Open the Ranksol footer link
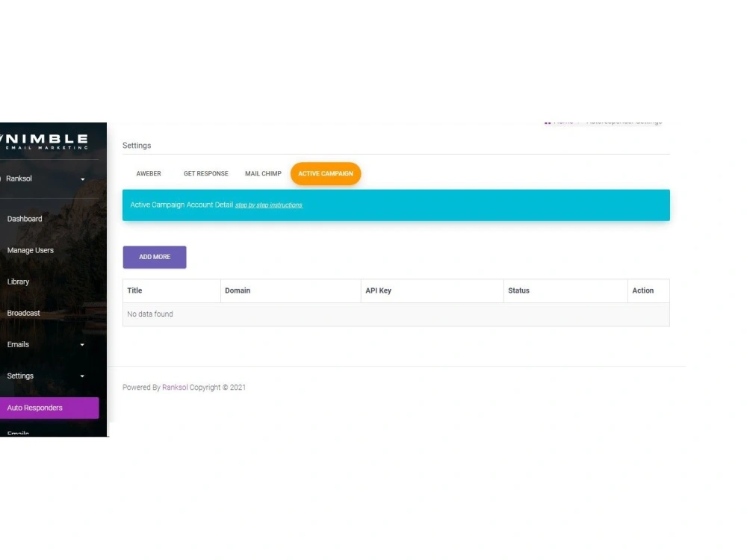 point(175,388)
